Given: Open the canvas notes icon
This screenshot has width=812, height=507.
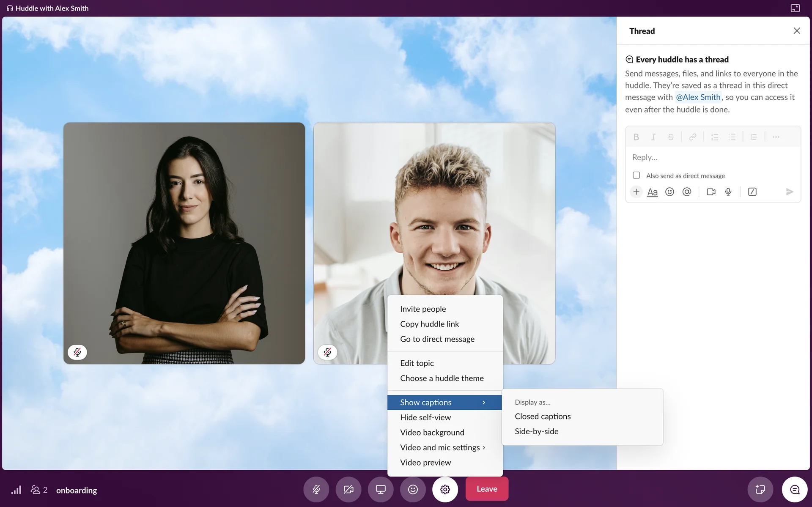Looking at the screenshot, I should (760, 489).
